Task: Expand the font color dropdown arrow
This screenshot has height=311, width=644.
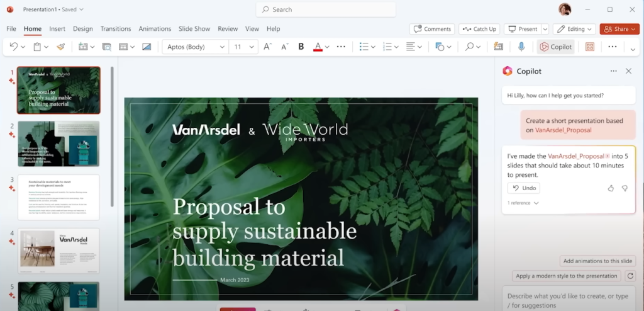Action: pos(327,47)
